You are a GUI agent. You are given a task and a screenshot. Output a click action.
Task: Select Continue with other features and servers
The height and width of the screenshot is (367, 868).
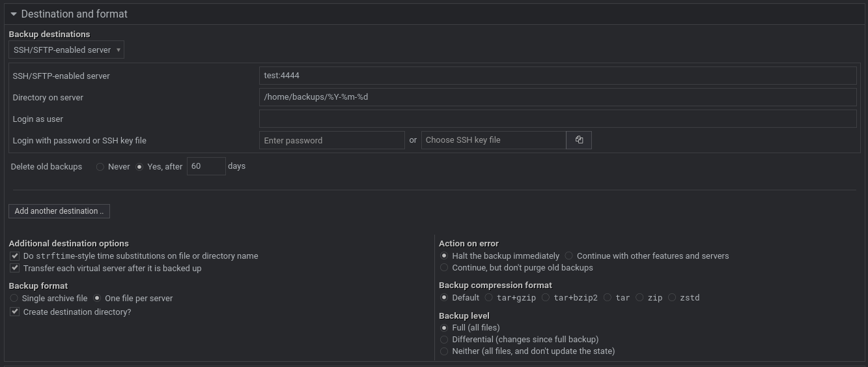pos(569,256)
